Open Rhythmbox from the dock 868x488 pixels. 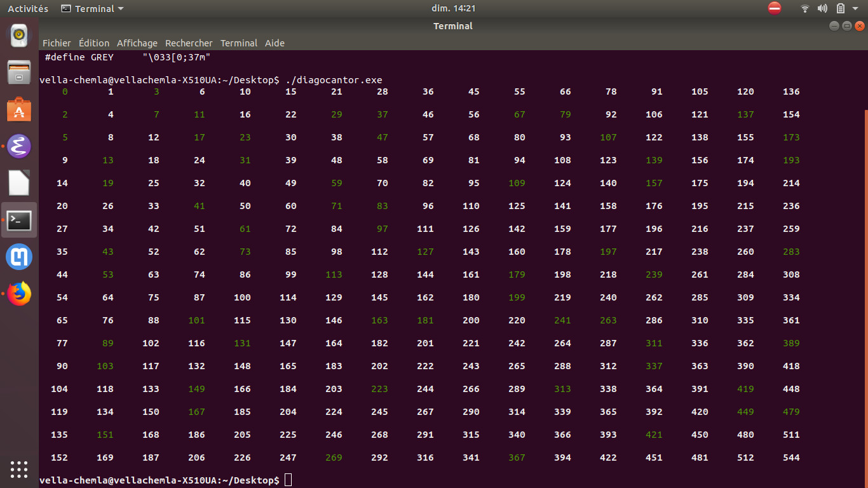(19, 35)
